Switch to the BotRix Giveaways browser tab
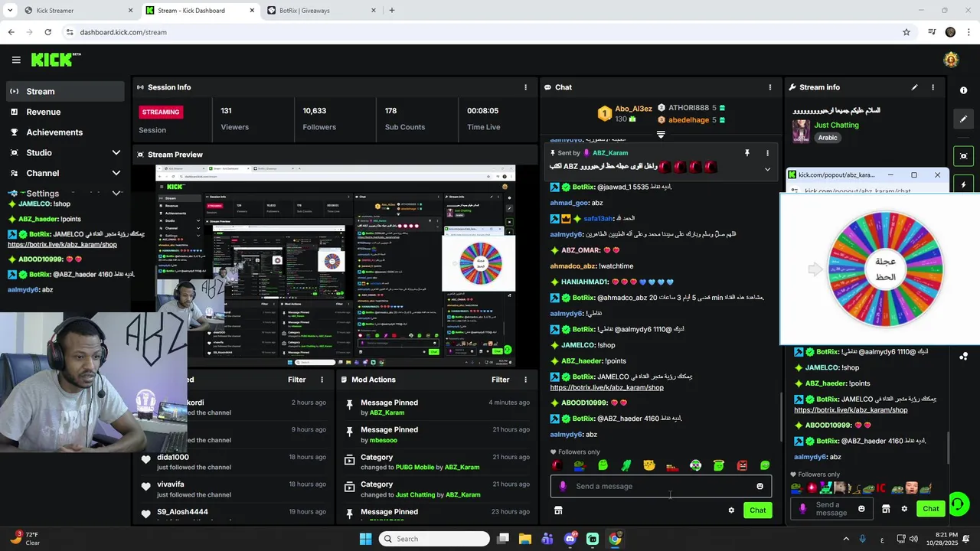The height and width of the screenshot is (551, 980). tap(320, 11)
